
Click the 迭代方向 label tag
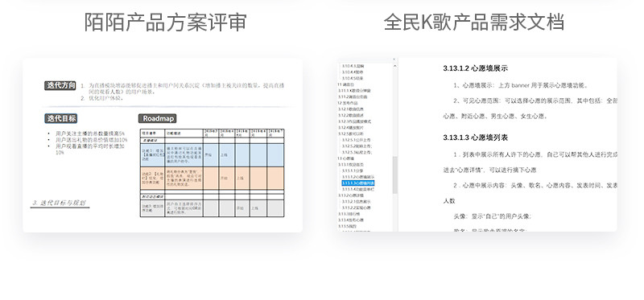tap(60, 85)
